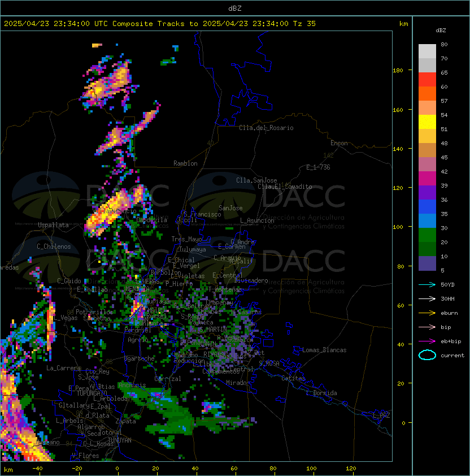
Task: Click the 'Clla.SanJose' map label
Action: coord(256,180)
